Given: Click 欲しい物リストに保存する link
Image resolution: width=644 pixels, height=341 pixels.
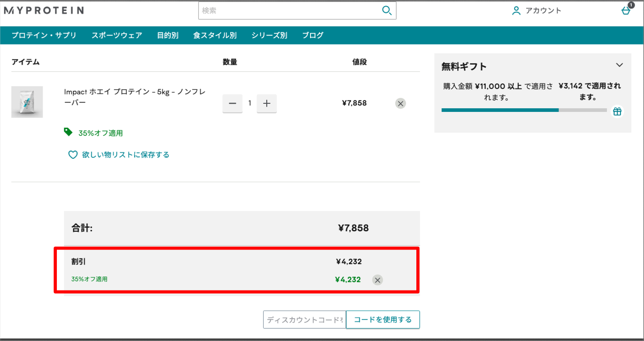Looking at the screenshot, I should point(126,155).
